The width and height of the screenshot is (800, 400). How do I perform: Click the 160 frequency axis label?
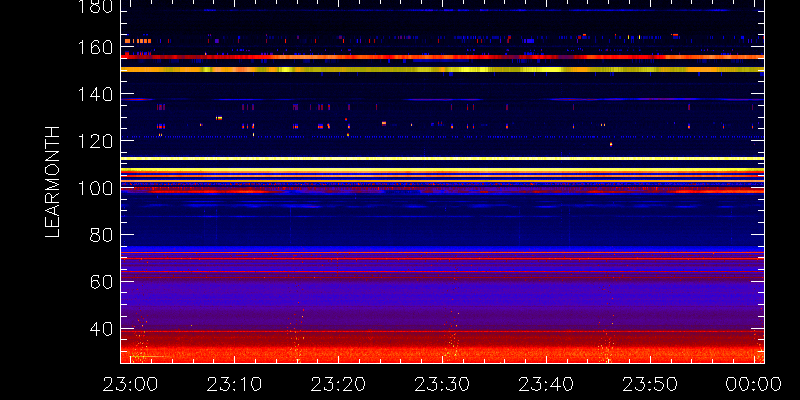(x=96, y=48)
